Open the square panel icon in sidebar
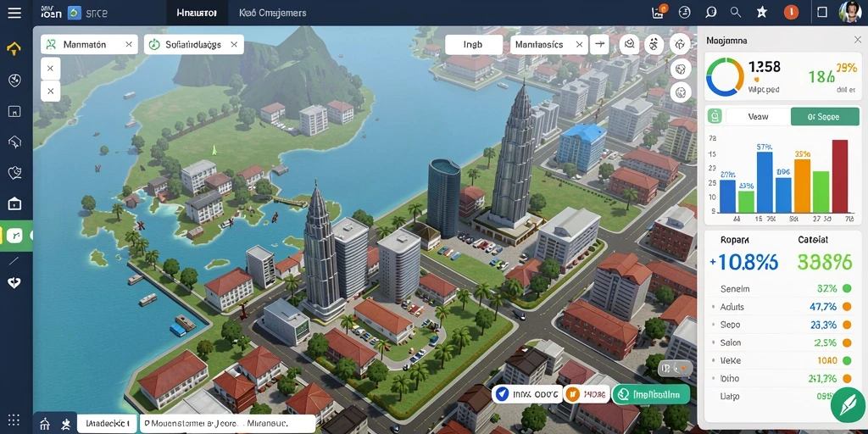 pos(14,111)
